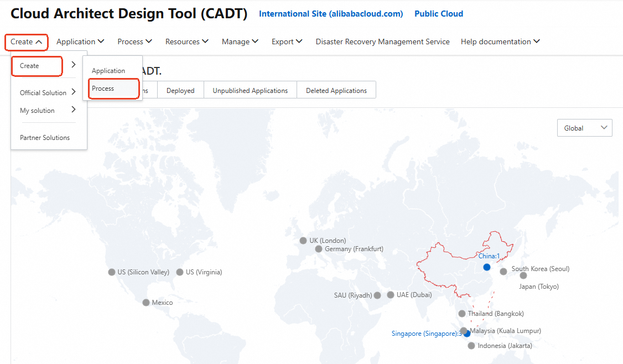
Task: Select the Japan (Tokyo) map dot
Action: click(523, 275)
